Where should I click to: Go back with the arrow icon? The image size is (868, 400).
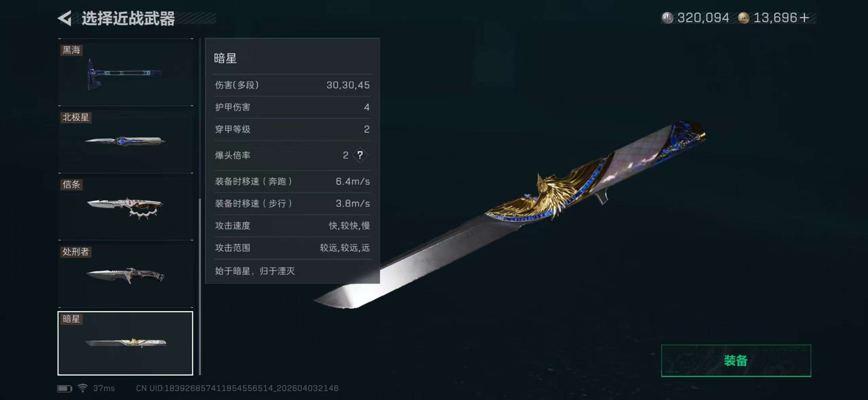tap(65, 18)
